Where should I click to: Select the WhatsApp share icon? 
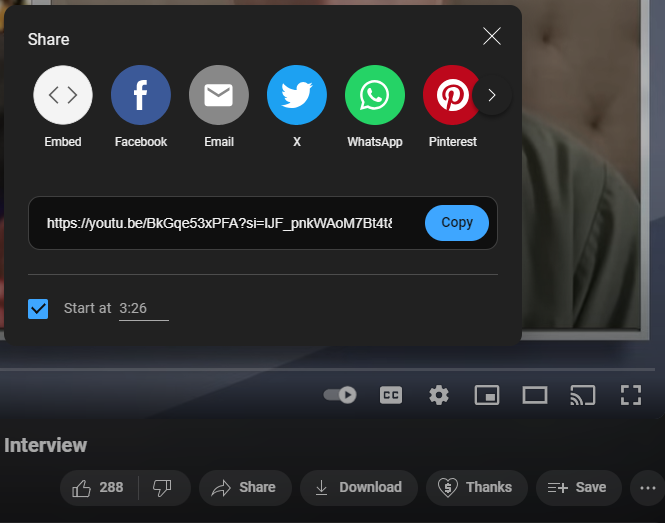coord(375,96)
